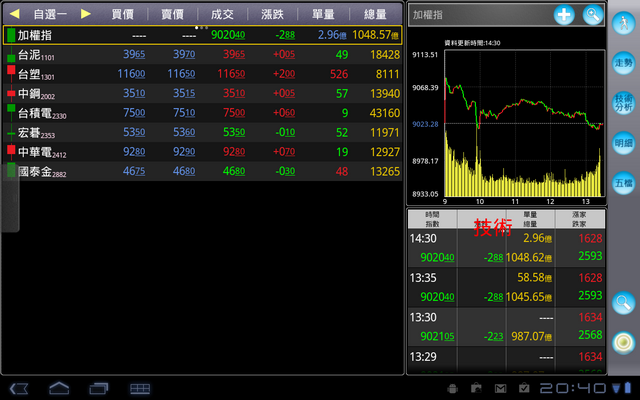Tap the battery icon in status bar

coord(628,388)
